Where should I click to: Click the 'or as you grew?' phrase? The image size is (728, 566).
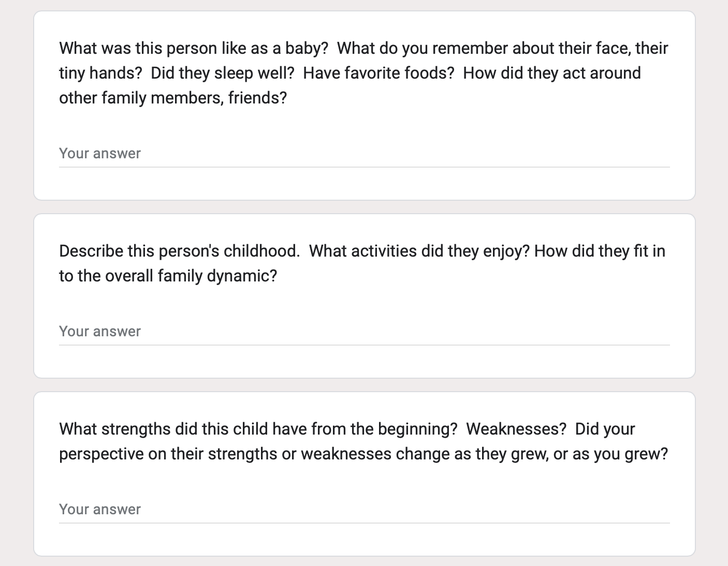pyautogui.click(x=611, y=454)
